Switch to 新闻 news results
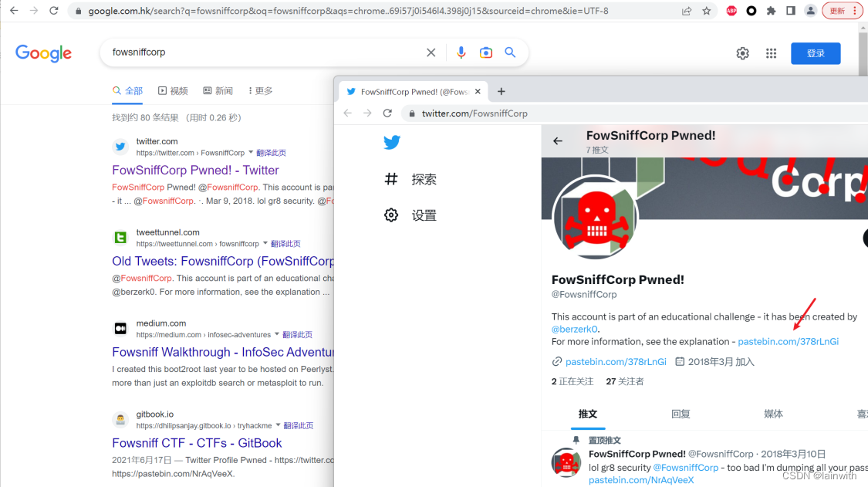The image size is (868, 487). click(218, 91)
